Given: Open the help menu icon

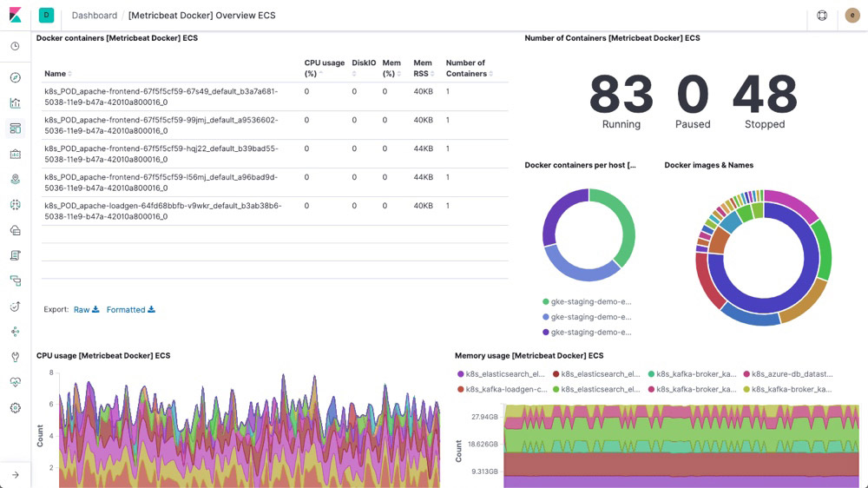Looking at the screenshot, I should (822, 16).
